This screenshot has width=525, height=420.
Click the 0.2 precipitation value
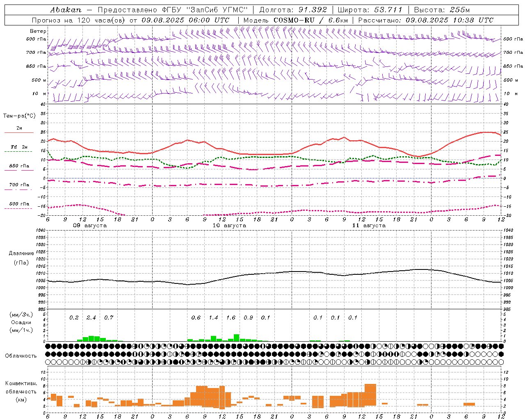click(x=74, y=317)
